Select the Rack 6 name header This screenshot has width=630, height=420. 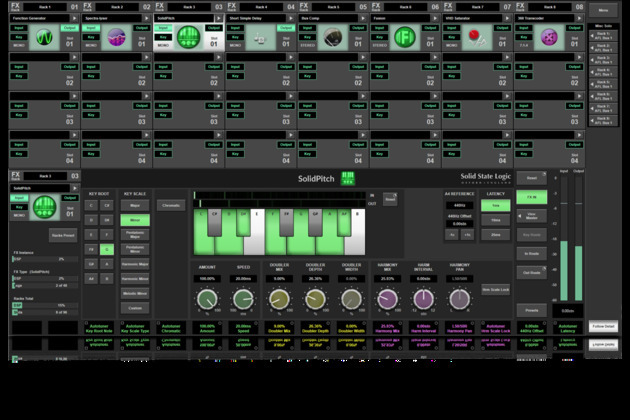(405, 7)
